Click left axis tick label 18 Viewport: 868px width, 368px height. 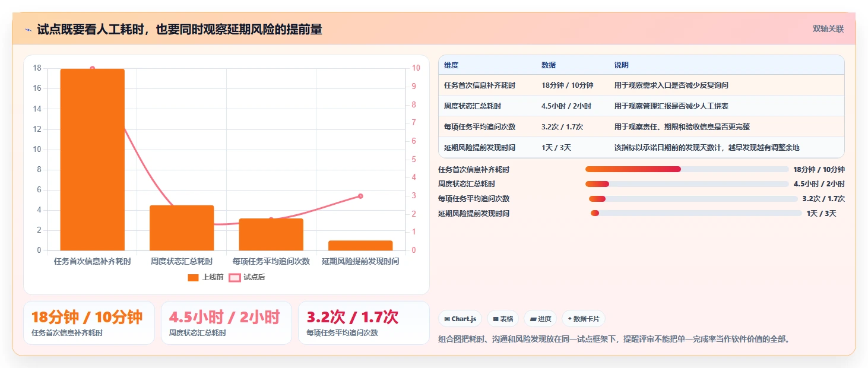pos(37,68)
